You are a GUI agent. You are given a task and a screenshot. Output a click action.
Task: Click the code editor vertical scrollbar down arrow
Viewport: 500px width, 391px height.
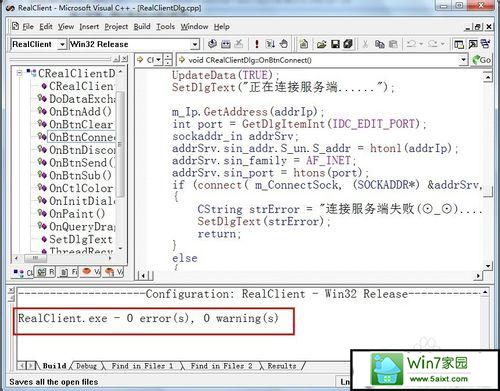click(488, 266)
